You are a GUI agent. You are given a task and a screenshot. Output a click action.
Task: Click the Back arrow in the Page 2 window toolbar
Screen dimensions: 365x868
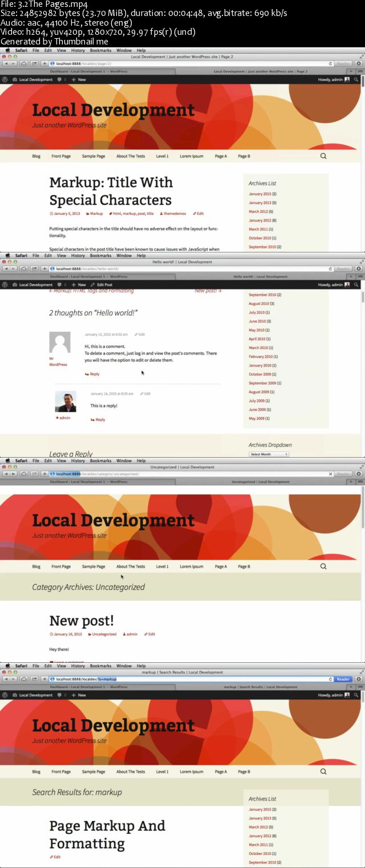pos(6,63)
